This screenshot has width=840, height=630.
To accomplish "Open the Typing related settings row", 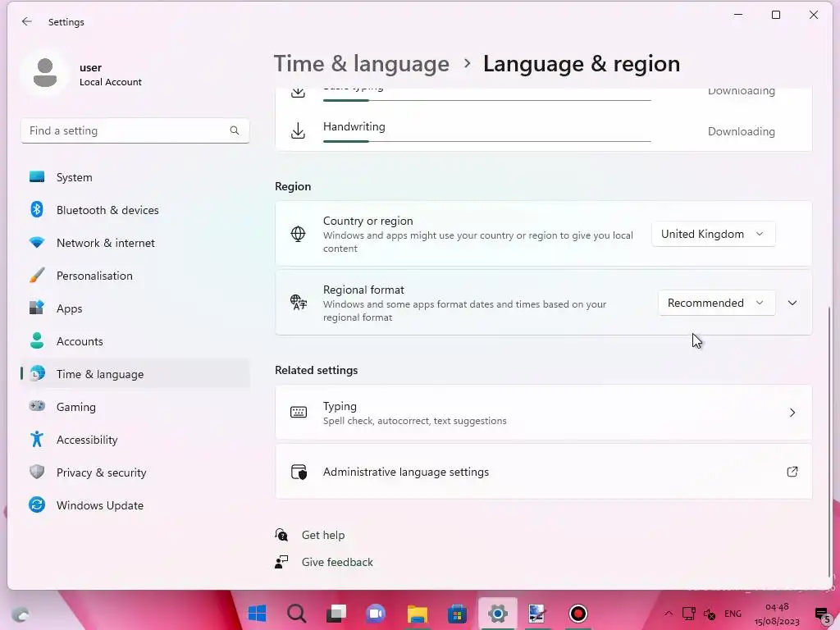I will (x=543, y=412).
